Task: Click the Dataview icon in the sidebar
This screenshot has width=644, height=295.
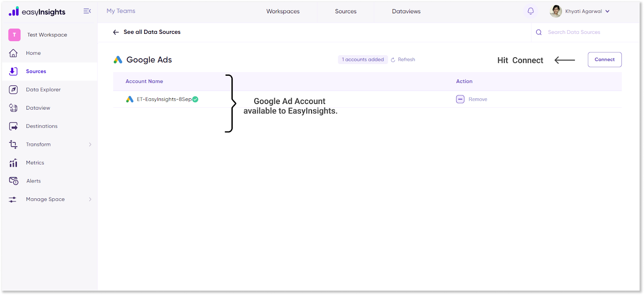Action: pos(13,108)
